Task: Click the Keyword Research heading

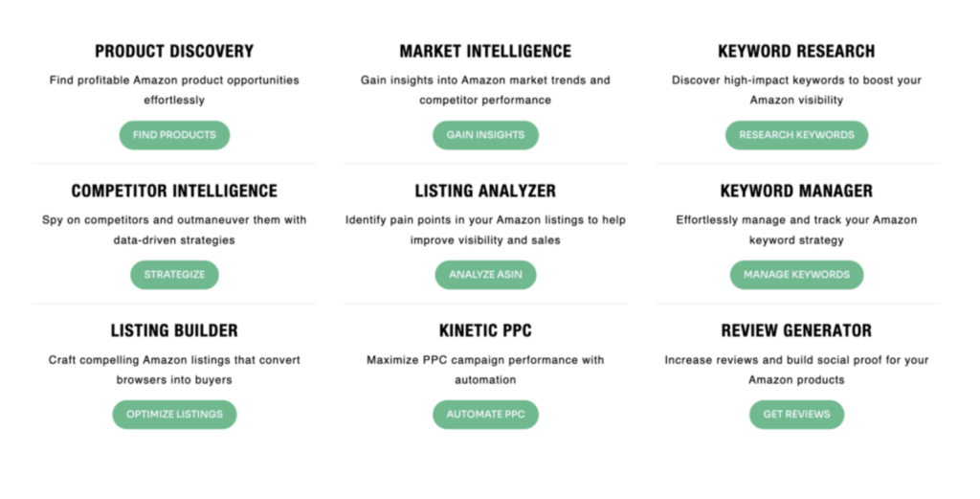Action: pyautogui.click(x=796, y=52)
